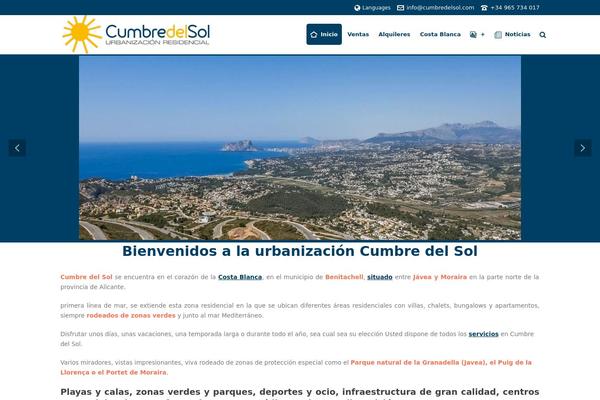Image resolution: width=600 pixels, height=400 pixels.
Task: Show next slide with right arrow
Action: [x=582, y=148]
